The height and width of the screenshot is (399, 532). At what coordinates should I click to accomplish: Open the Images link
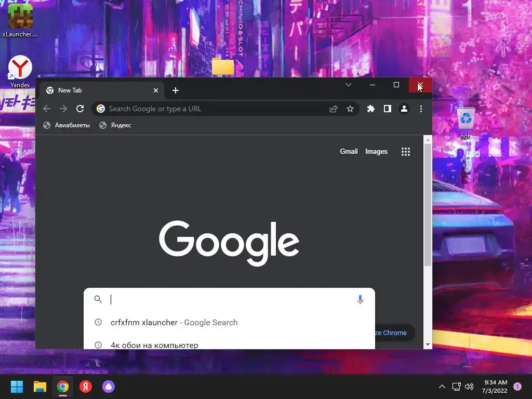(x=376, y=151)
